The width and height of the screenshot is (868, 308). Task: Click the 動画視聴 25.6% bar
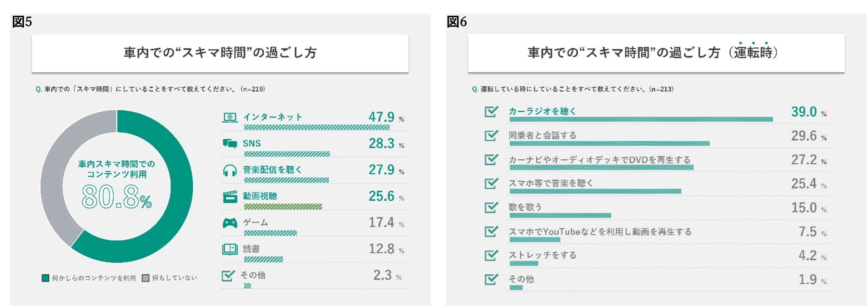[x=283, y=206]
